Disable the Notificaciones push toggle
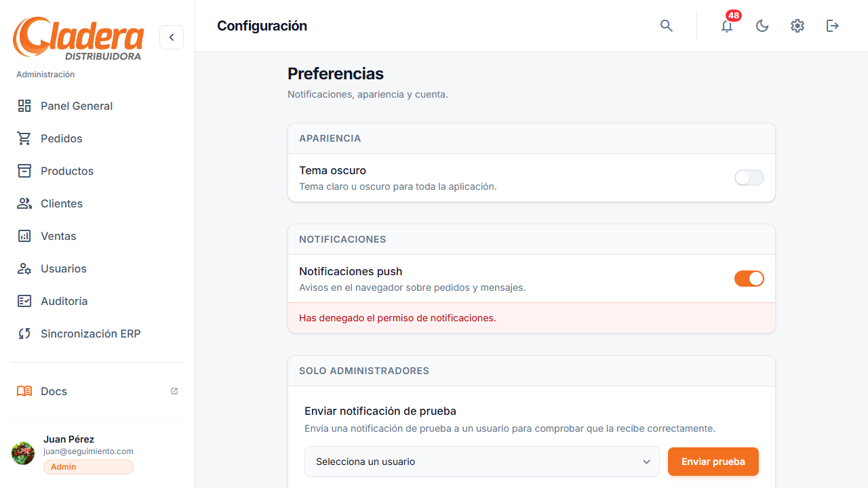Screen dimensions: 868x488 749,279
